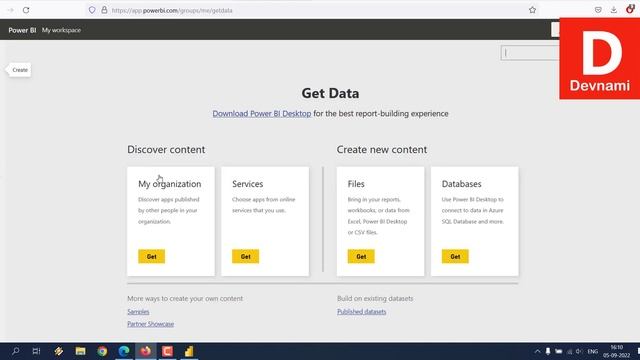Switch to Firefox in the taskbar
640x360 pixels.
click(146, 351)
